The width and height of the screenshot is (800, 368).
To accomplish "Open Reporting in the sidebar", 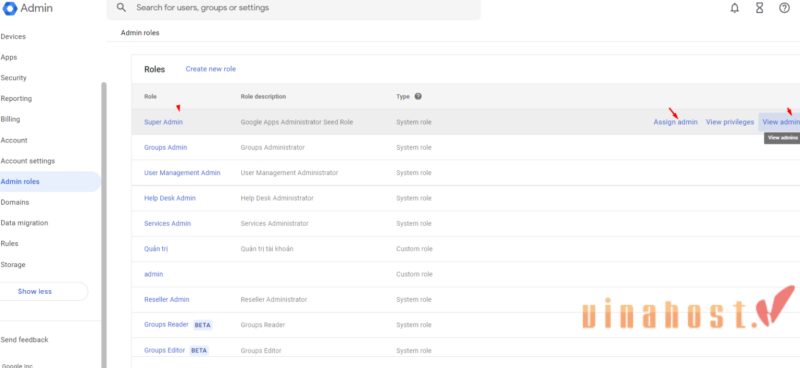I will click(16, 99).
